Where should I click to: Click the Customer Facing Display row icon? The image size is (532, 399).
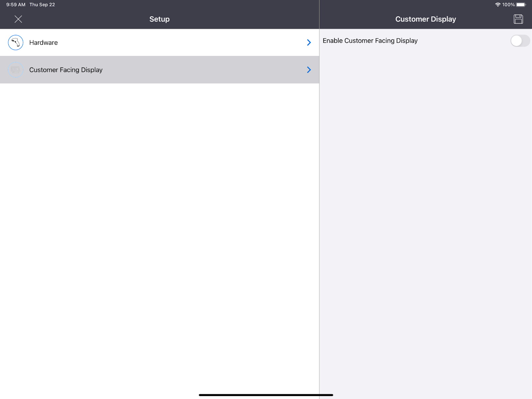[x=16, y=70]
